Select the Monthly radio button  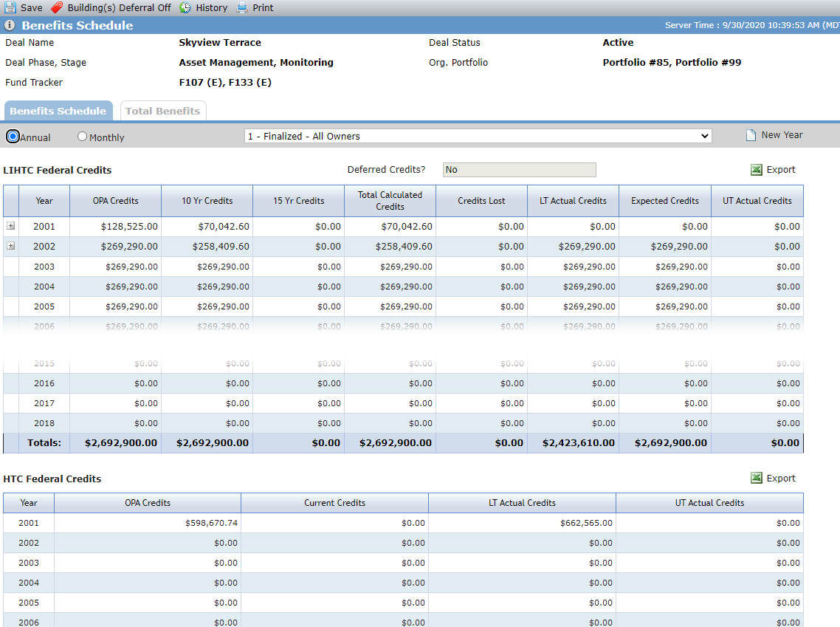82,137
